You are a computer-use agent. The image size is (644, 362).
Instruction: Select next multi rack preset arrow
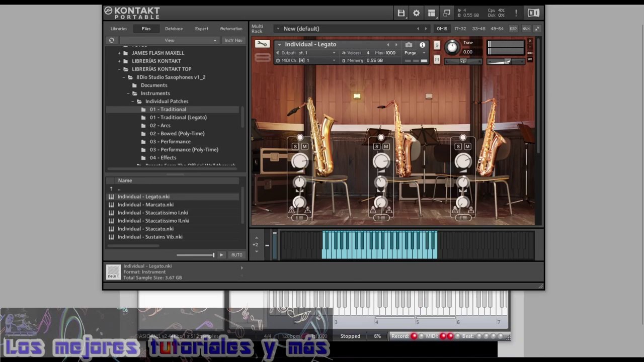coord(426,29)
